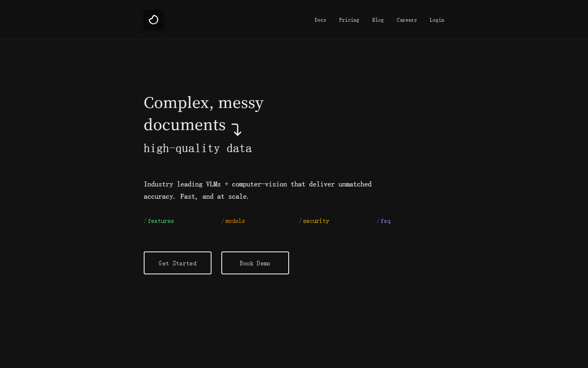
Task: Open the /security section link
Action: (314, 221)
